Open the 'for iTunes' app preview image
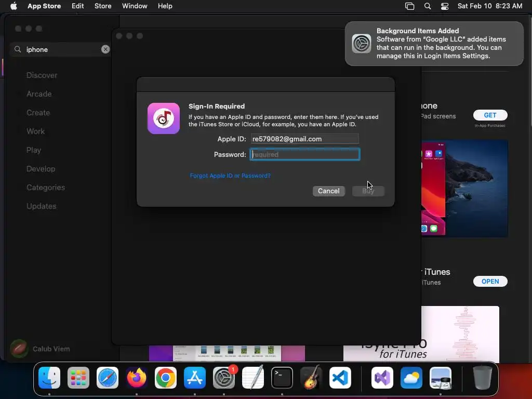The height and width of the screenshot is (399, 532). point(421,334)
